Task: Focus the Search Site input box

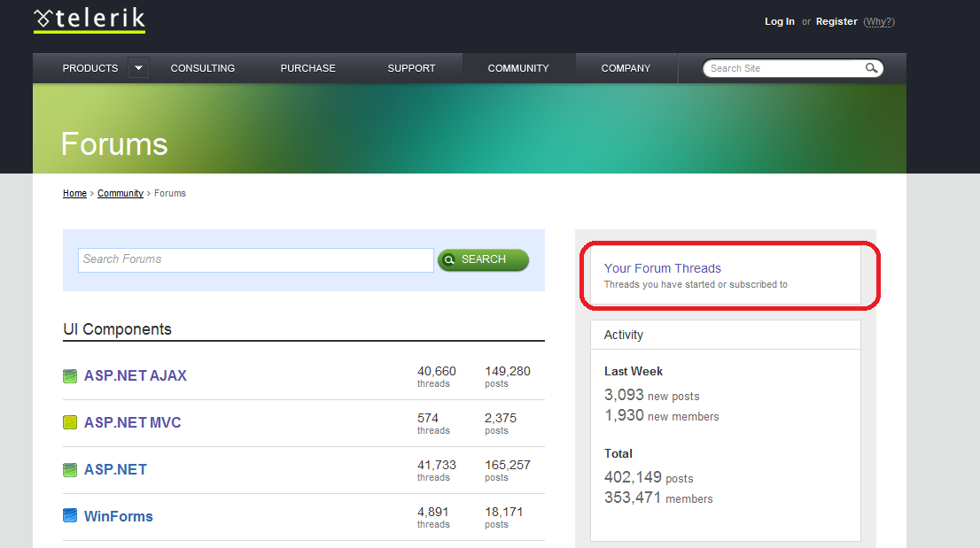Action: tap(784, 68)
